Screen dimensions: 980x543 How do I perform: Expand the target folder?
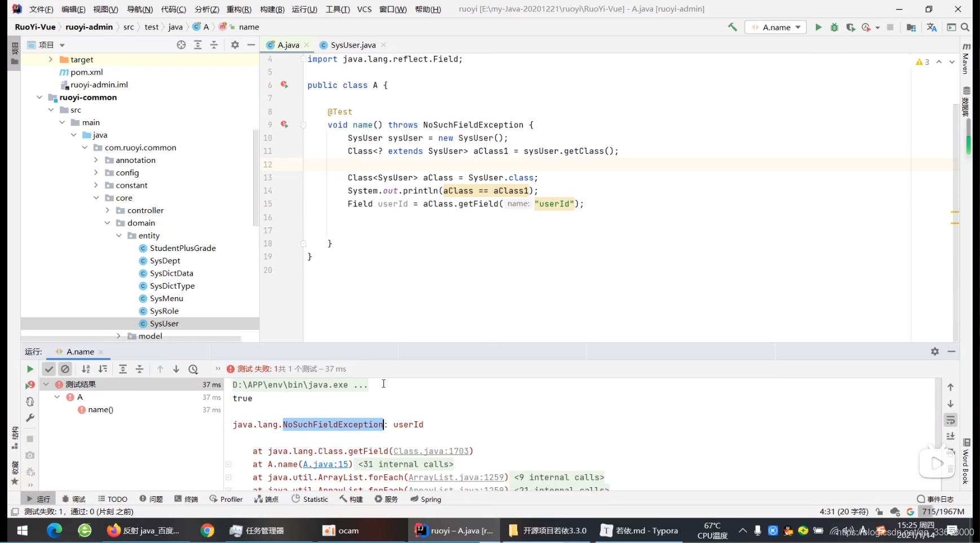click(x=51, y=59)
